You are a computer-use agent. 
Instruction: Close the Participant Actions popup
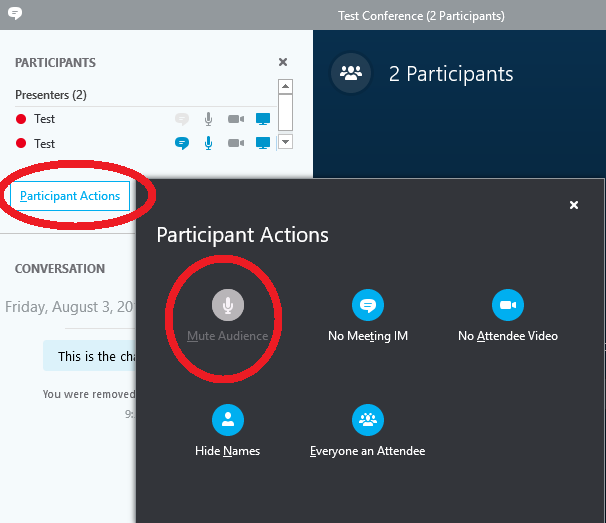(574, 205)
